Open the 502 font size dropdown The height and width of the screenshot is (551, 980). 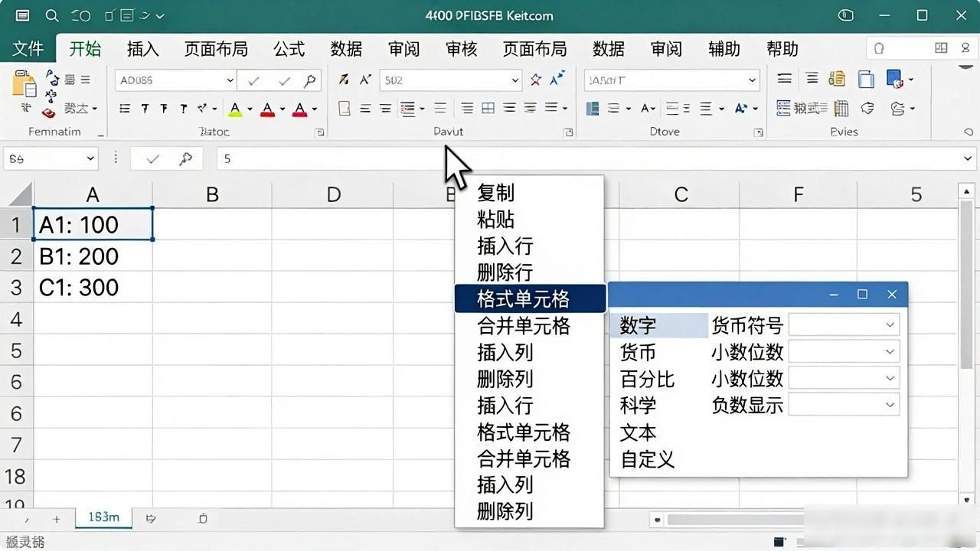click(515, 80)
